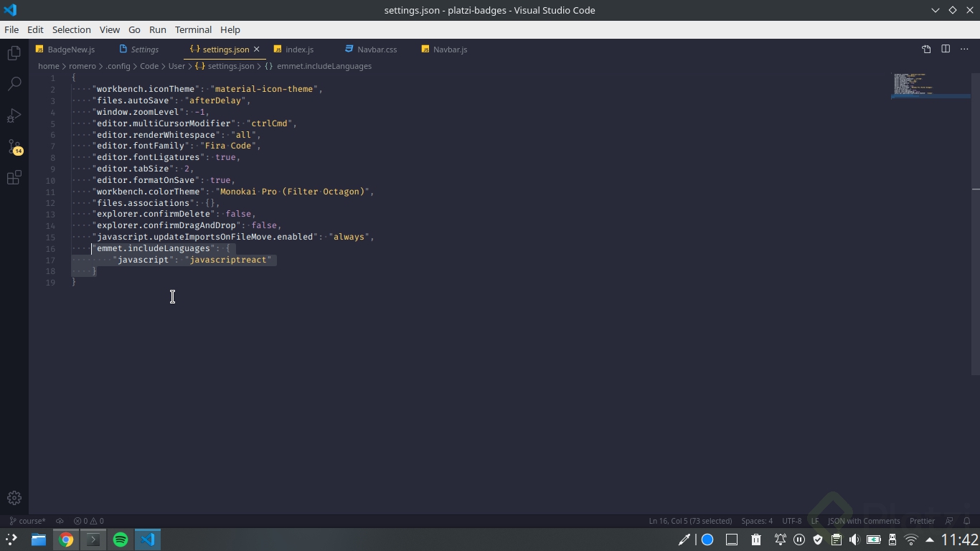Click the color picker tray icon
This screenshot has height=551, width=980.
(x=684, y=540)
